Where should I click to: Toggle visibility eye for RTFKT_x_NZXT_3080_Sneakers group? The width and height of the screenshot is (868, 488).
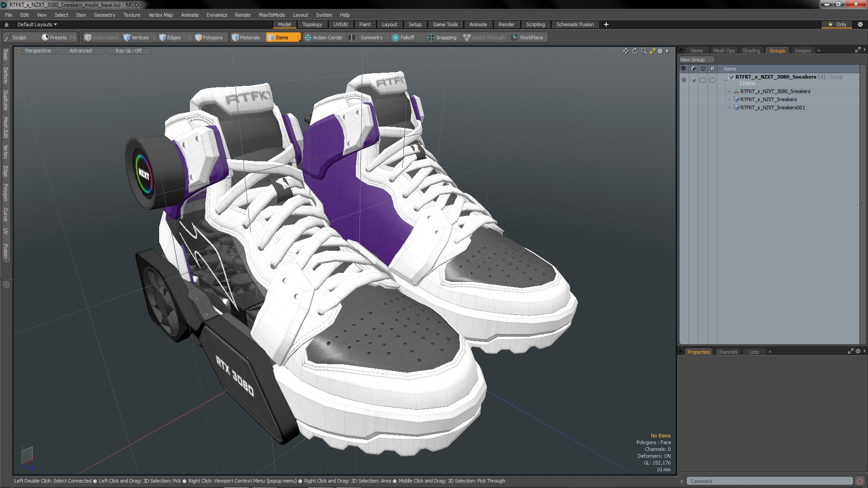684,80
